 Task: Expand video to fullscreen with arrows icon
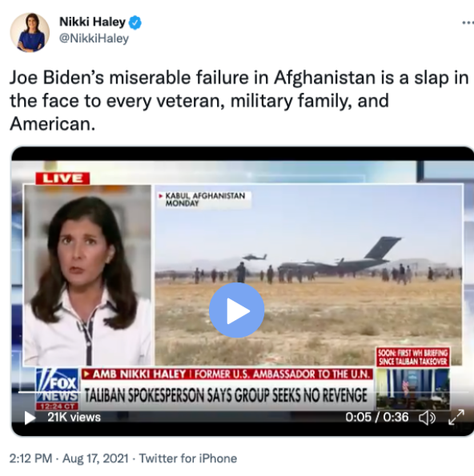(x=456, y=417)
